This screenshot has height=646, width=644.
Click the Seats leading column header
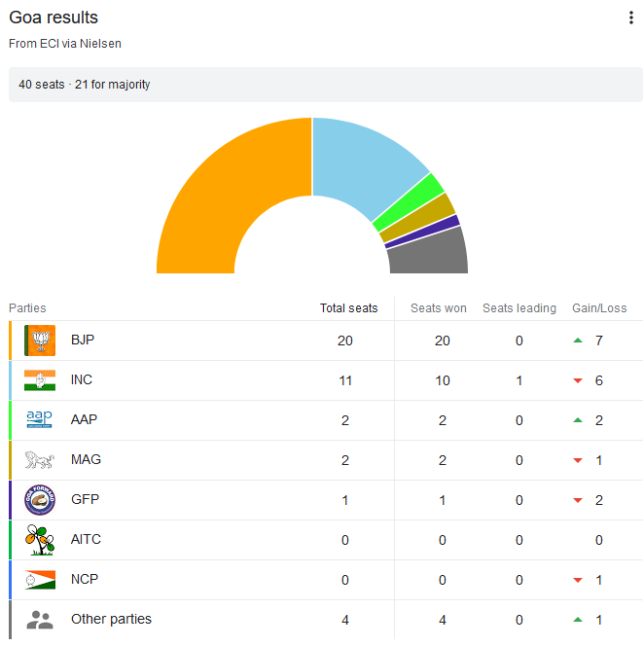(x=519, y=308)
